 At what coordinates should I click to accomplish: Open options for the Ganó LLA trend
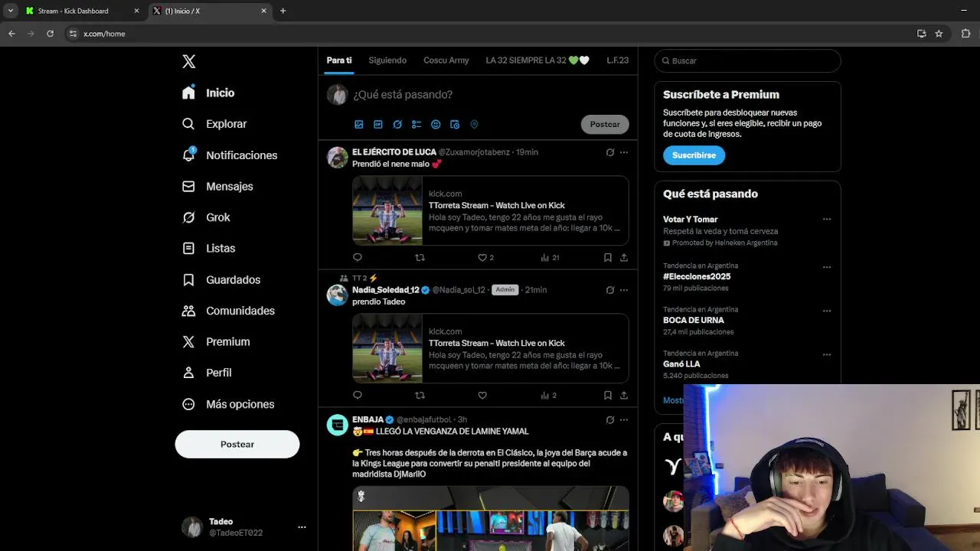point(827,355)
